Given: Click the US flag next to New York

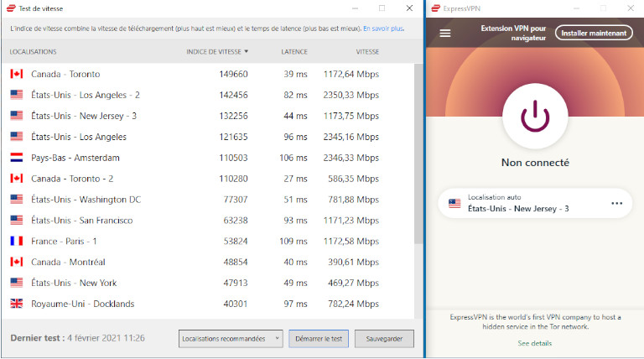Looking at the screenshot, I should pyautogui.click(x=17, y=283).
